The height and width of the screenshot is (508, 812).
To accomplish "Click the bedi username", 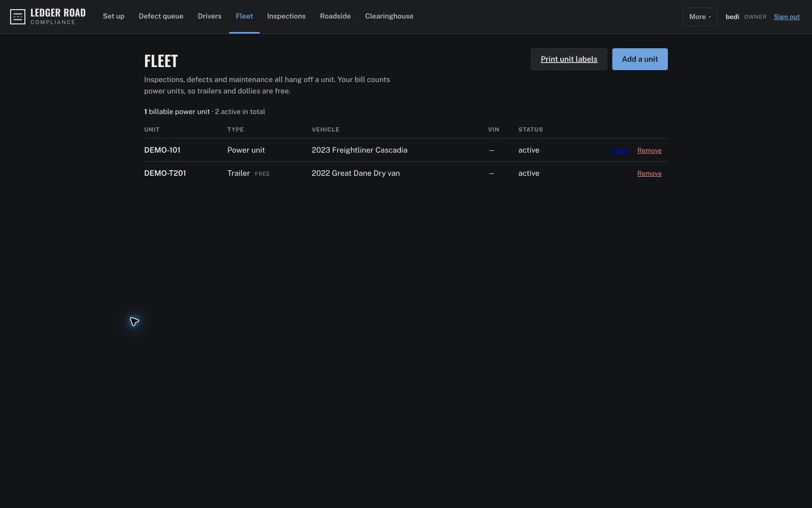I will tap(732, 17).
